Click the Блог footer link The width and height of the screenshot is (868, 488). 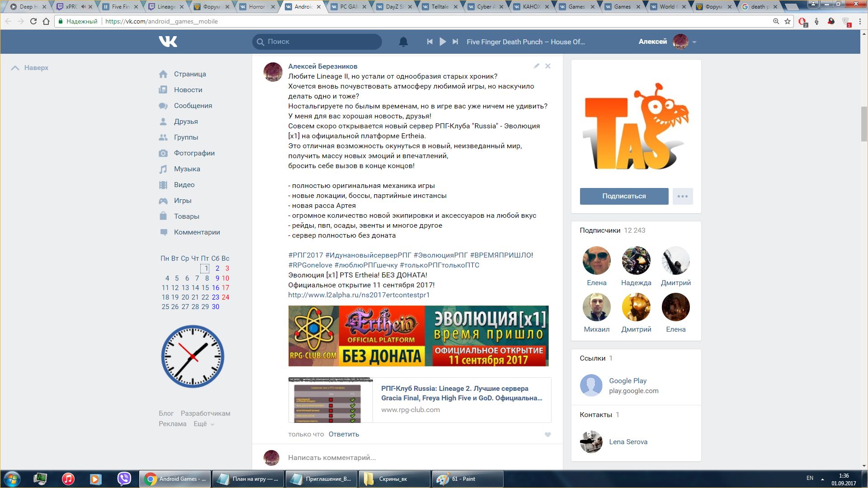(166, 413)
